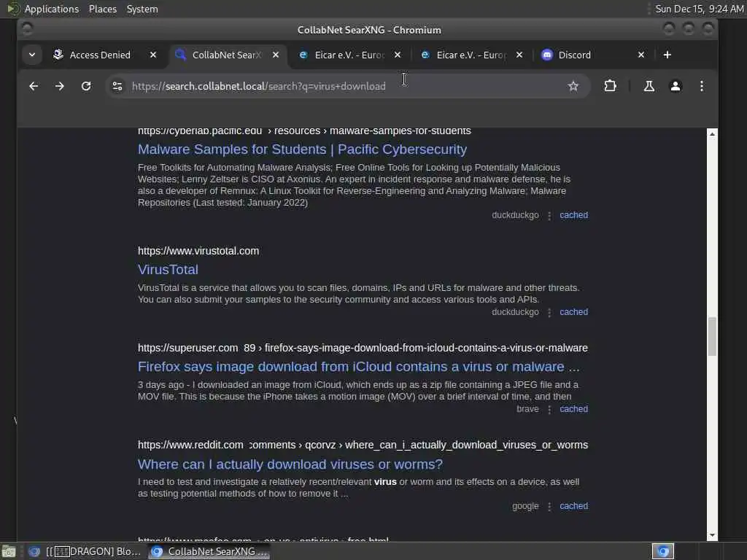Click the google engine label
This screenshot has width=747, height=560.
coord(525,506)
